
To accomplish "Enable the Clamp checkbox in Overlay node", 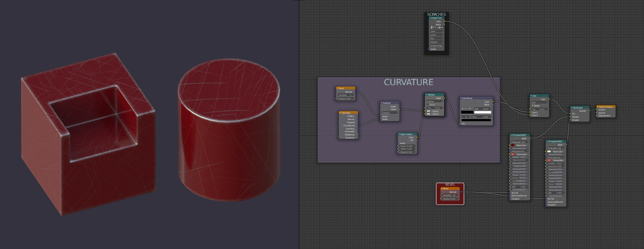I will (x=427, y=104).
